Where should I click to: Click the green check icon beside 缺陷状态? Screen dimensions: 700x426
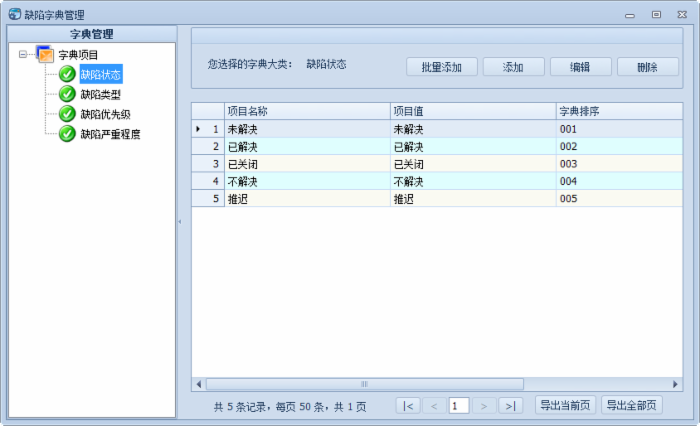pyautogui.click(x=67, y=74)
